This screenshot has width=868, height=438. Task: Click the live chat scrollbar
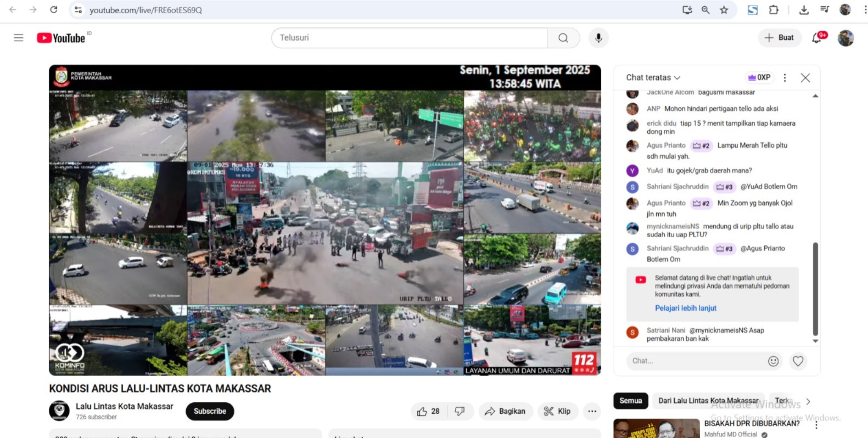coord(815,288)
